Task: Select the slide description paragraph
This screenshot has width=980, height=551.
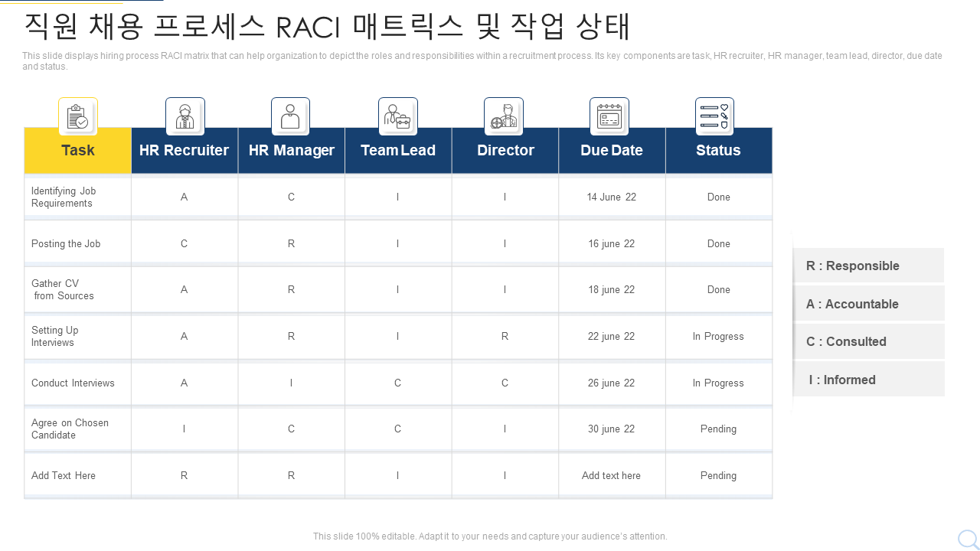Action: tap(482, 61)
